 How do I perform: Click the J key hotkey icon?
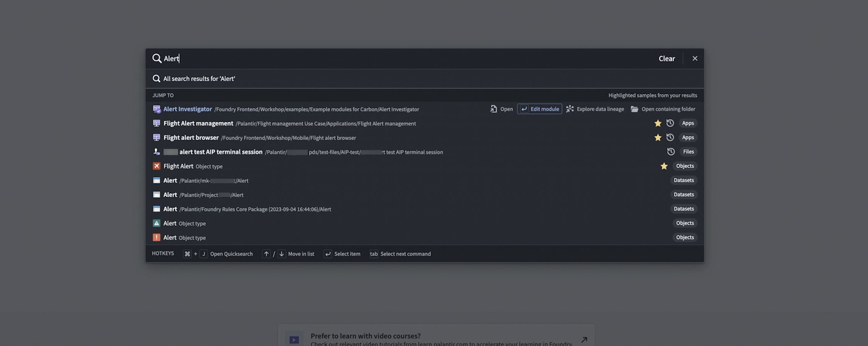point(204,254)
